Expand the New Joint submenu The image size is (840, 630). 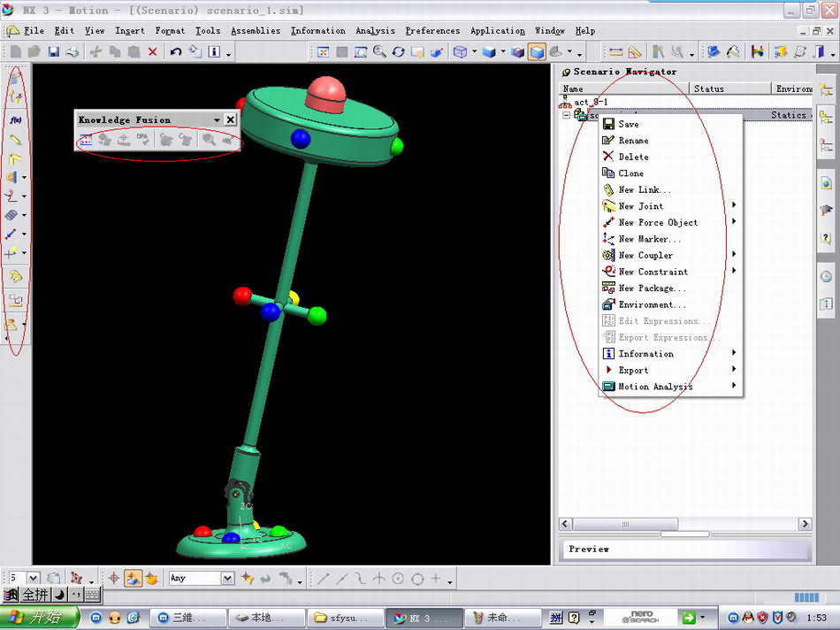pos(670,206)
